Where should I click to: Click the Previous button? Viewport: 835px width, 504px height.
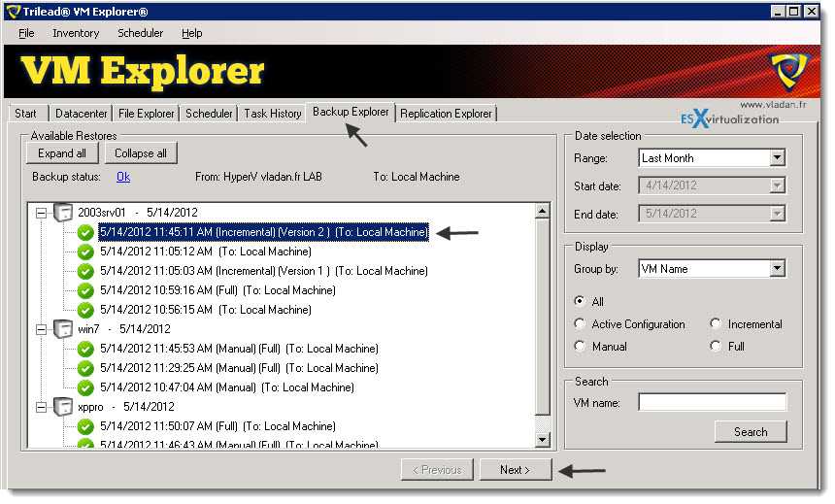point(437,470)
